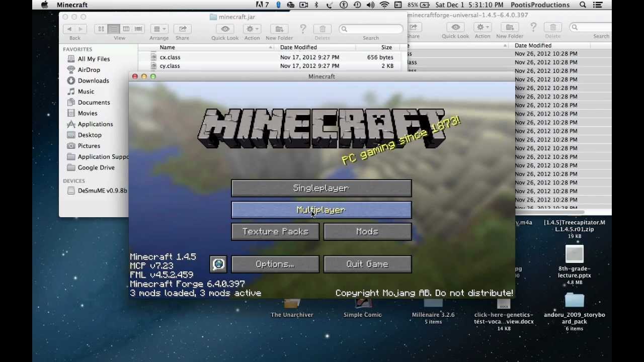
Task: Switch Finder to list view
Action: (x=114, y=29)
